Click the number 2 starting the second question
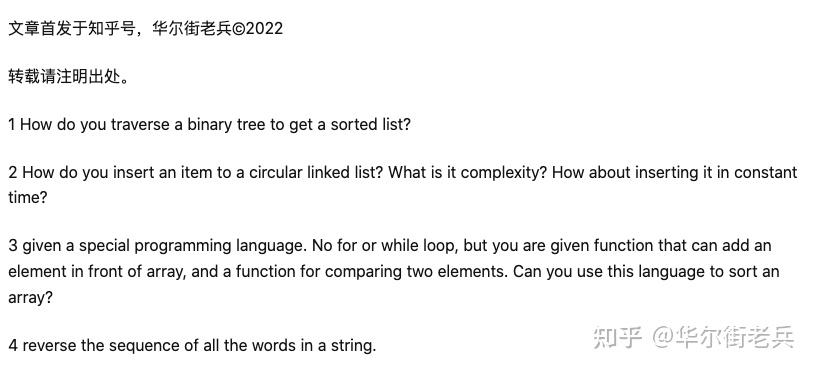The image size is (815, 370). (x=13, y=173)
